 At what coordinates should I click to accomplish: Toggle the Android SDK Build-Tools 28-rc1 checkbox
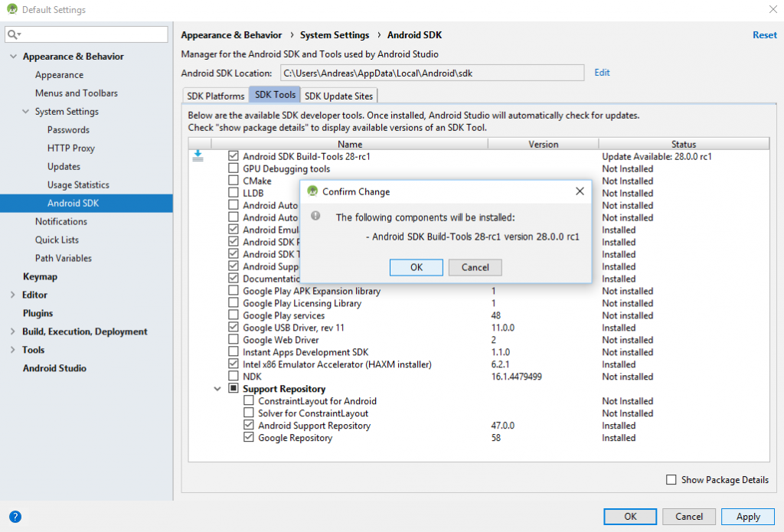pos(234,156)
